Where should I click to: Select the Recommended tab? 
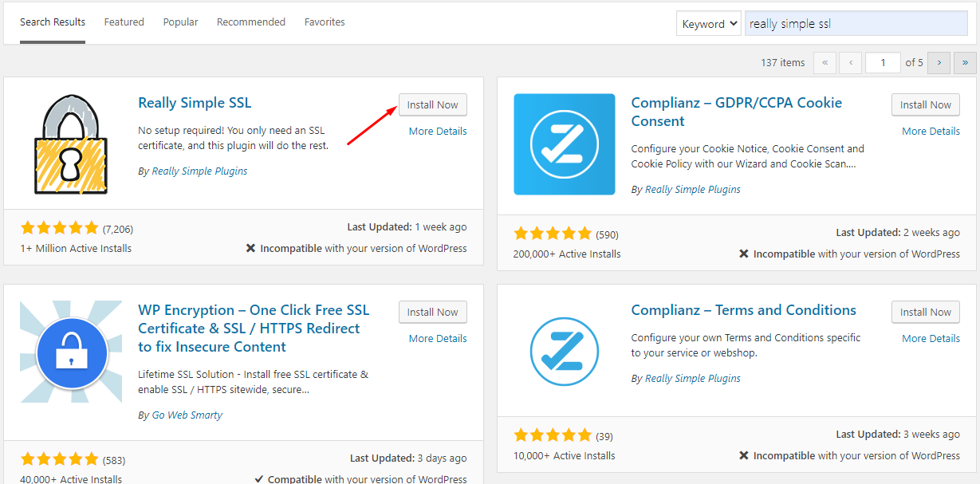click(x=250, y=22)
